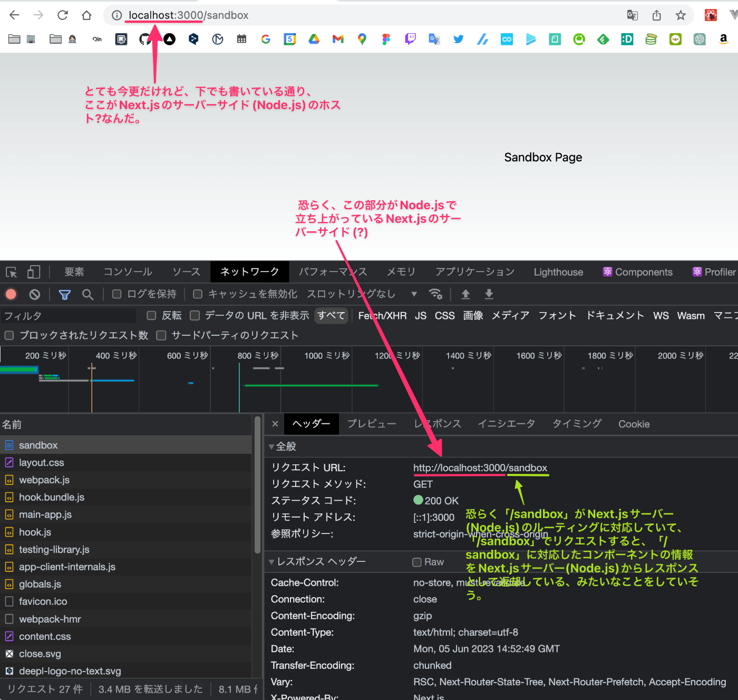
Task: Toggle the device toolbar icon in DevTools
Action: click(34, 272)
